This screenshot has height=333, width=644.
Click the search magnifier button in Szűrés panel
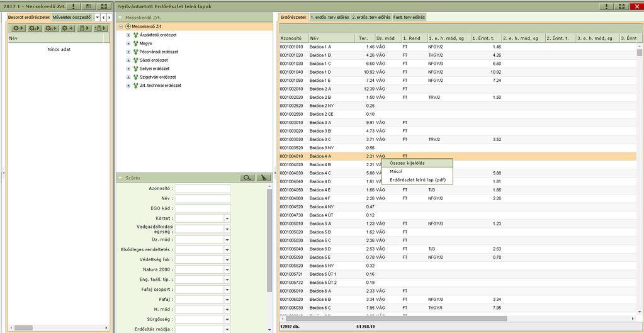click(247, 178)
